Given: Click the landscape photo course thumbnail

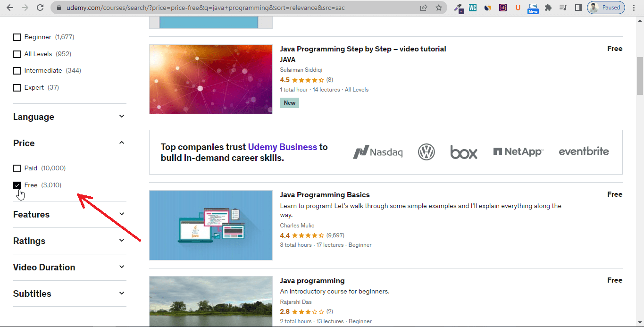Looking at the screenshot, I should pyautogui.click(x=211, y=302).
